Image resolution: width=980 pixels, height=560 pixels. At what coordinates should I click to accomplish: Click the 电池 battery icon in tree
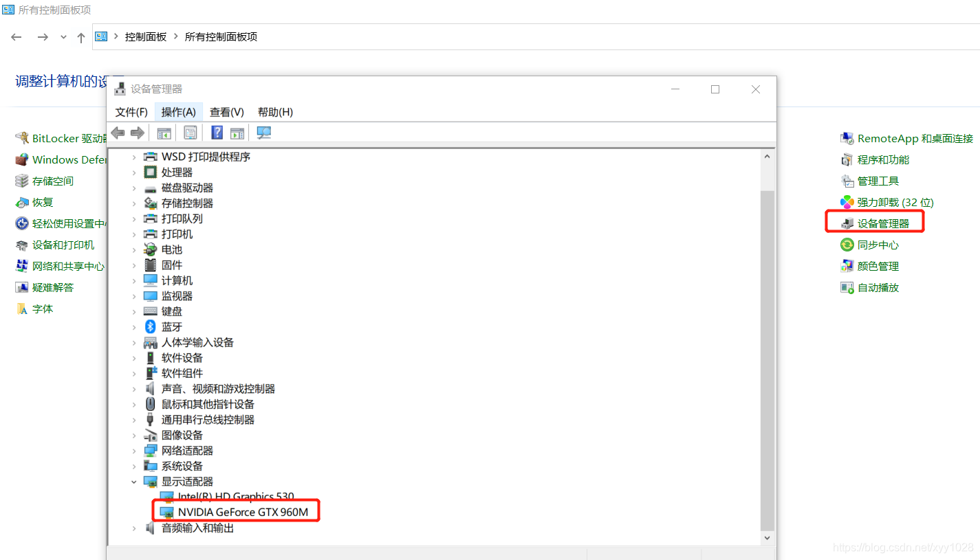point(150,249)
